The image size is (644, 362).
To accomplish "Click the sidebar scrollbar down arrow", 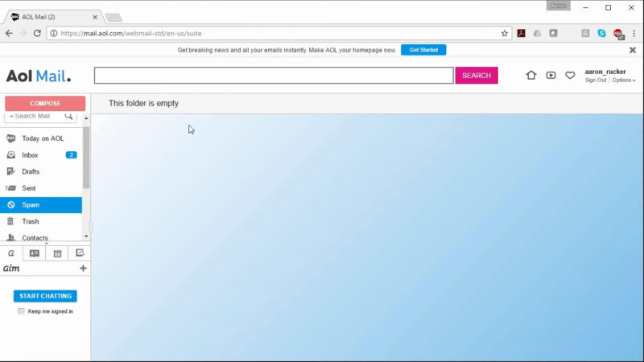I will pos(86,236).
